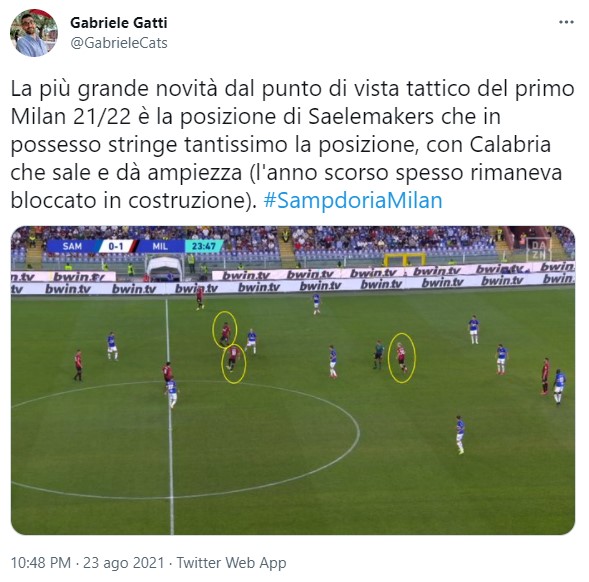The height and width of the screenshot is (582, 589).
Task: Click the tweet text mentioning Saelemakers
Action: click(293, 145)
